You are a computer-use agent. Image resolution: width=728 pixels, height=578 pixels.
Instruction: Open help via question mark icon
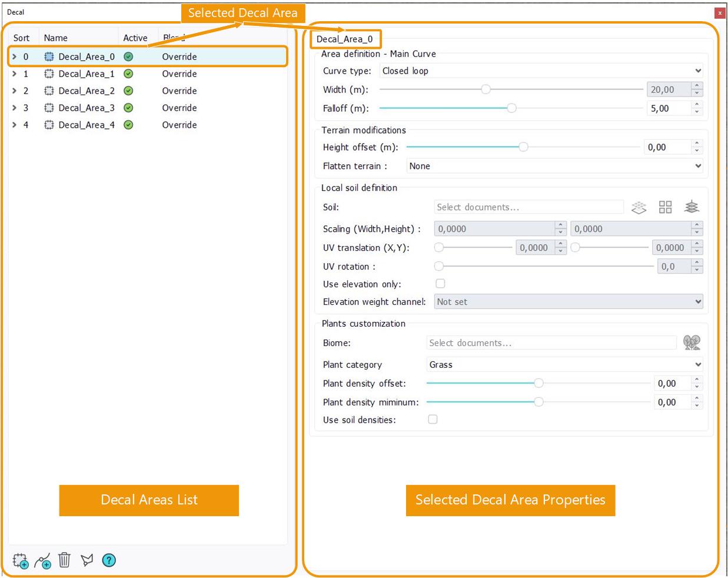(109, 560)
